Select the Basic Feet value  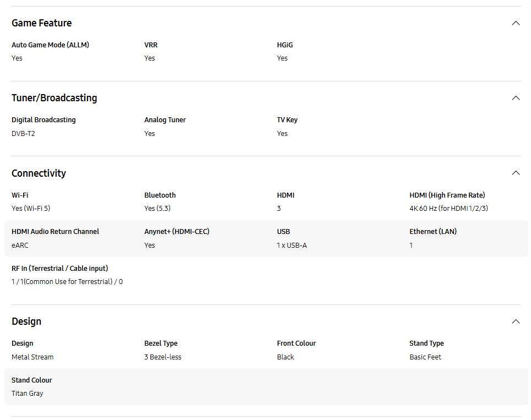pyautogui.click(x=425, y=357)
